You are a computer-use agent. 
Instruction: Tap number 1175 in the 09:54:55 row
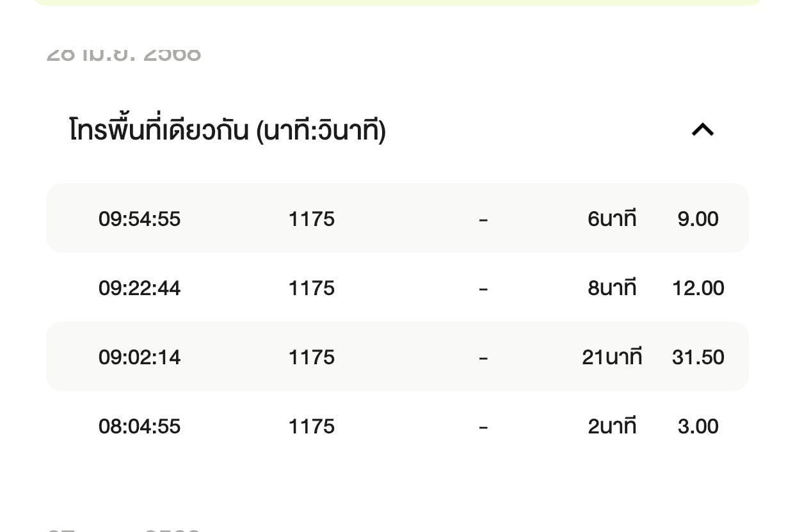pyautogui.click(x=312, y=219)
